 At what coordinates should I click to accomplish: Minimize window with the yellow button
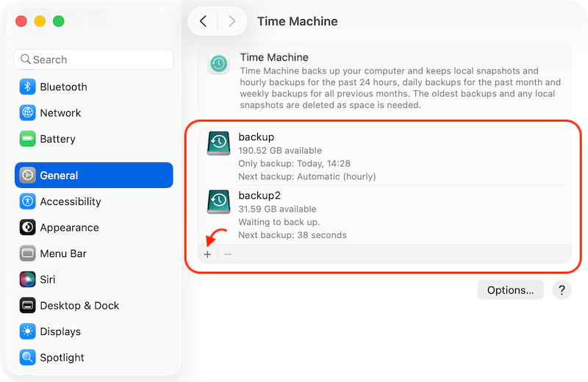click(40, 21)
